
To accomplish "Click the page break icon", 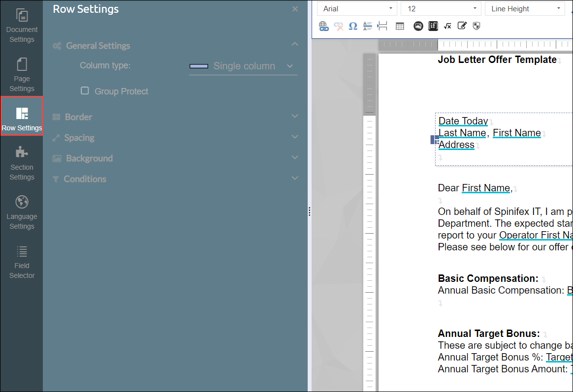I will pyautogui.click(x=382, y=26).
